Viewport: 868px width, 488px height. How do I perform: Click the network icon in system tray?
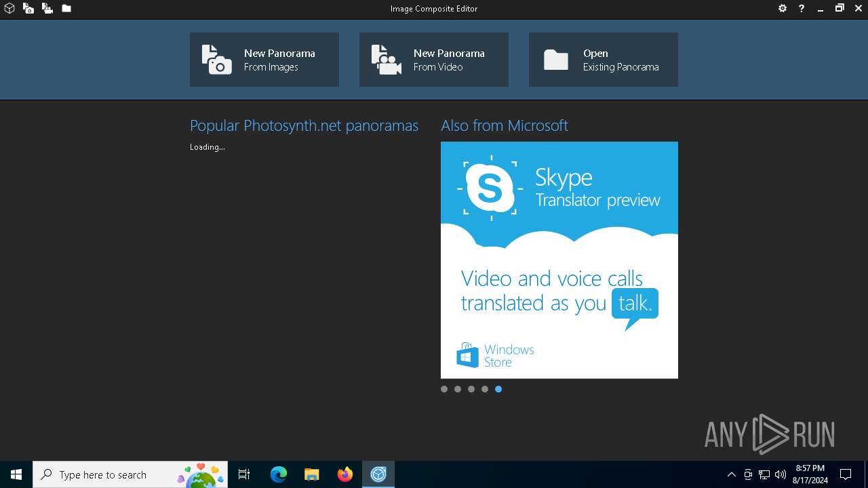[x=764, y=474]
